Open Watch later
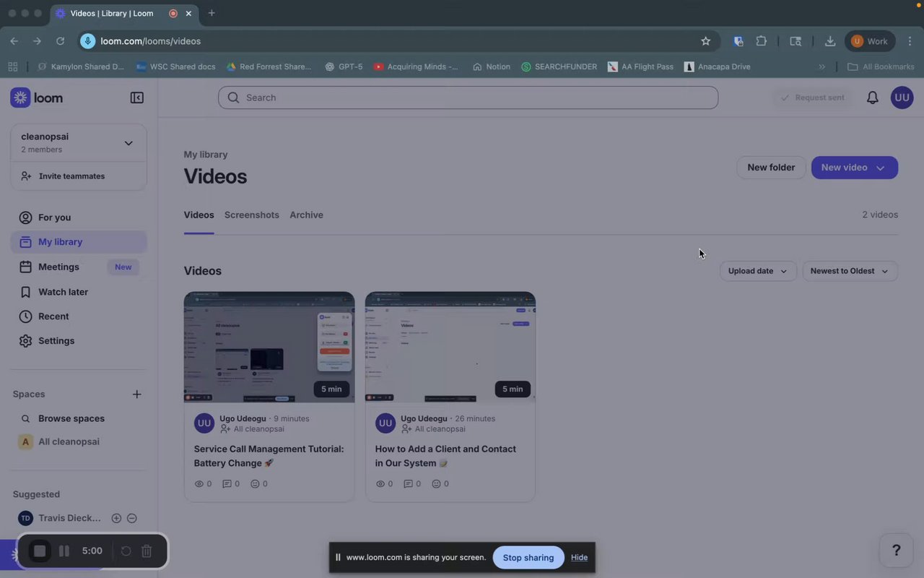Viewport: 924px width, 578px height. [x=79, y=292]
